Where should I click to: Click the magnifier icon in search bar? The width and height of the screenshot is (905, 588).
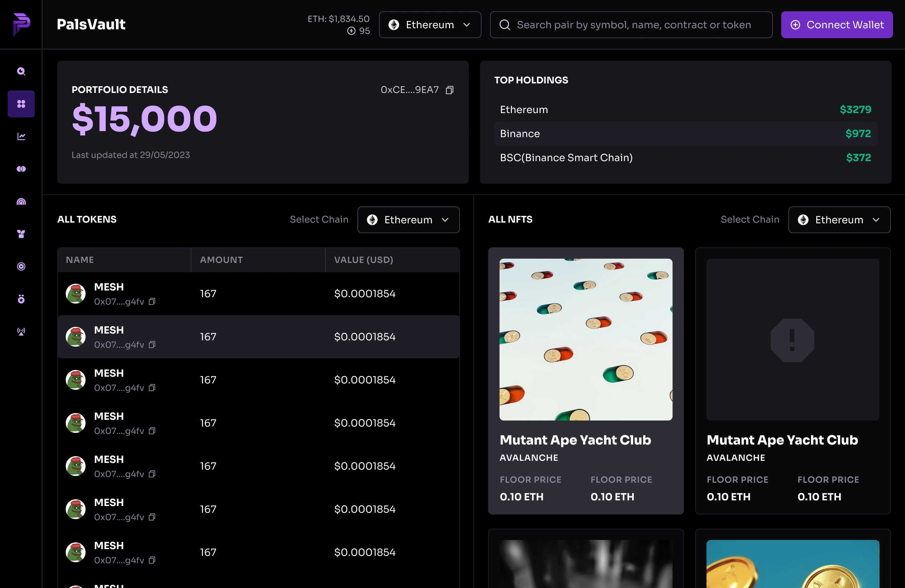pyautogui.click(x=504, y=25)
